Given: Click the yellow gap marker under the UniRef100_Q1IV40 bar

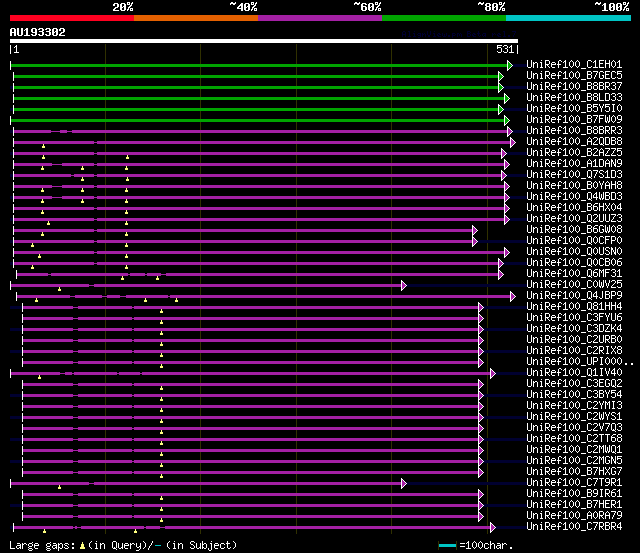Looking at the screenshot, I should pos(40,377).
